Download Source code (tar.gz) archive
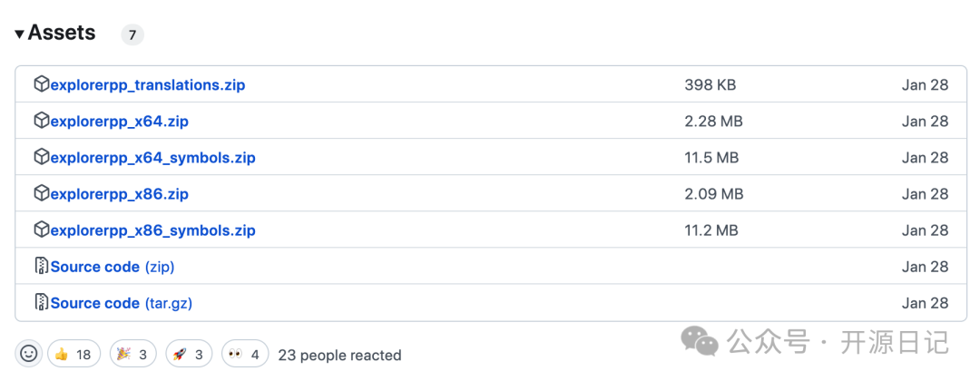 point(122,303)
